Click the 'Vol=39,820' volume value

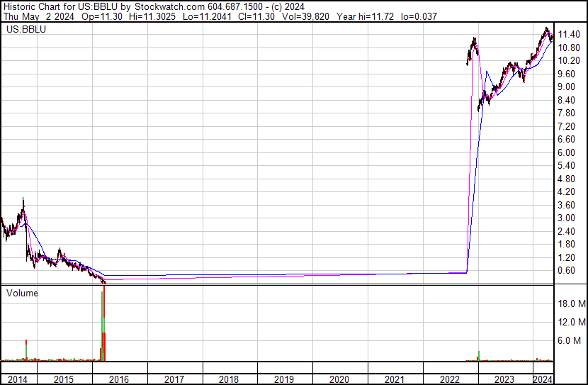(305, 16)
